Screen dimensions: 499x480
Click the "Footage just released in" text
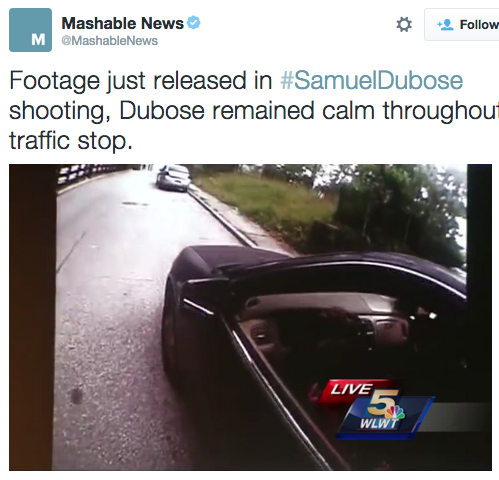[141, 81]
